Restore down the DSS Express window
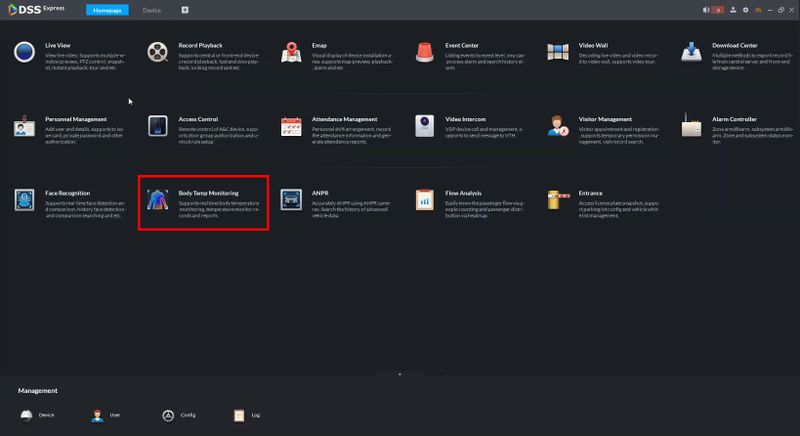 pyautogui.click(x=781, y=10)
